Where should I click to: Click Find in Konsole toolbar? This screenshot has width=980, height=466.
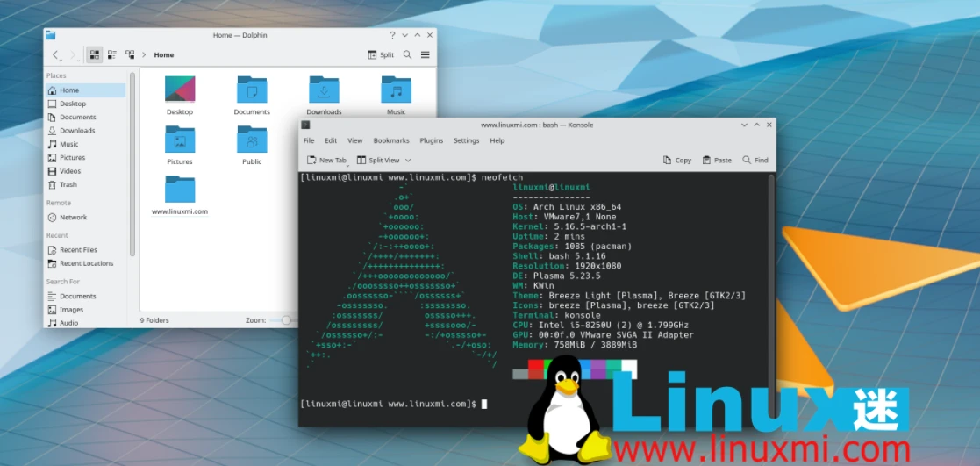[x=755, y=160]
